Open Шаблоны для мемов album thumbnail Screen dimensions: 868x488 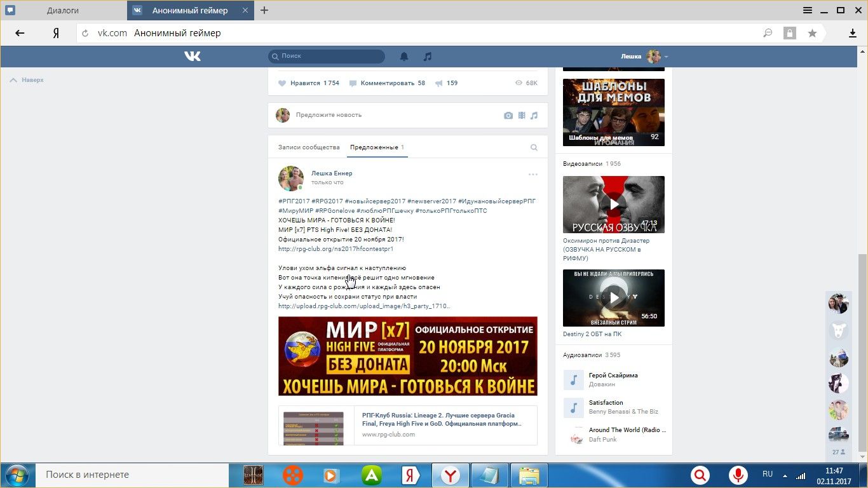[x=614, y=112]
